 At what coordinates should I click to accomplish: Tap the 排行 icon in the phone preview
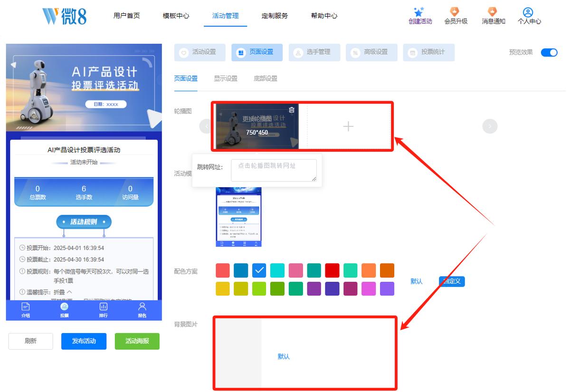103,310
